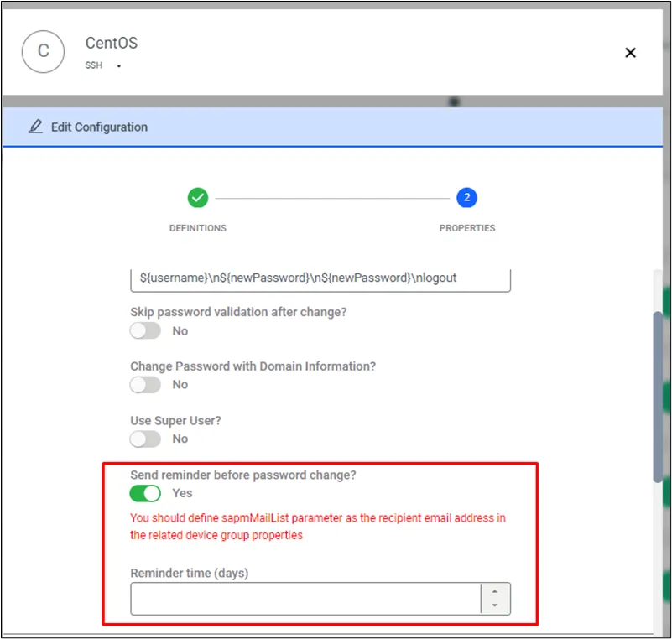Viewport: 672px width, 639px height.
Task: Toggle Change Password with Domain Information
Action: tap(146, 385)
